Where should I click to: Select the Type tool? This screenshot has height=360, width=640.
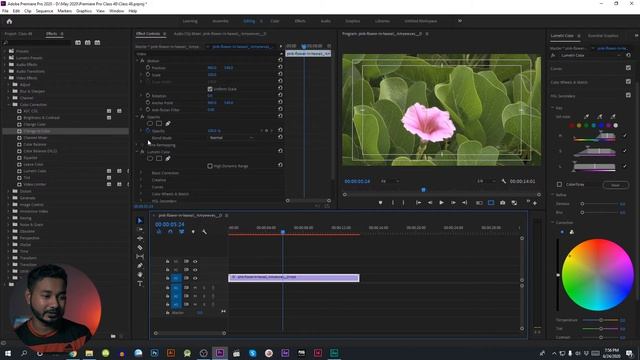(x=140, y=283)
